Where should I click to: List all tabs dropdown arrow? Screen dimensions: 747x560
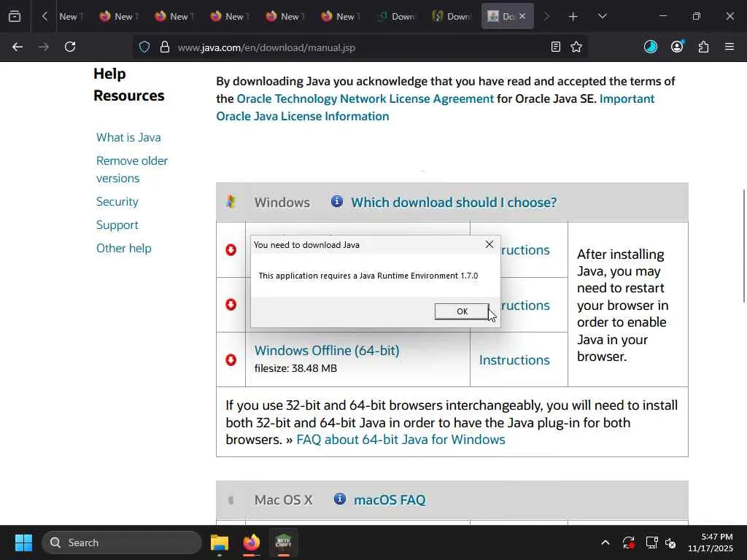pos(602,16)
